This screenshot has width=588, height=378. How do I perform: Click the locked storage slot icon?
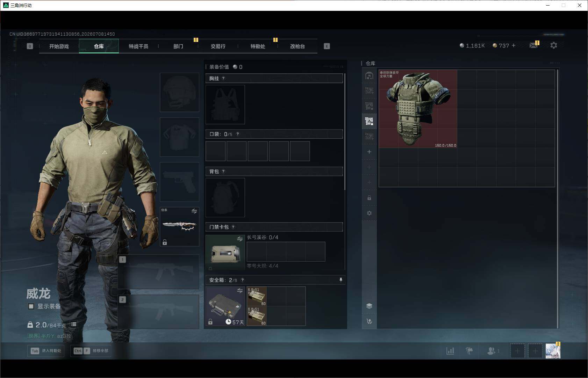point(369,198)
